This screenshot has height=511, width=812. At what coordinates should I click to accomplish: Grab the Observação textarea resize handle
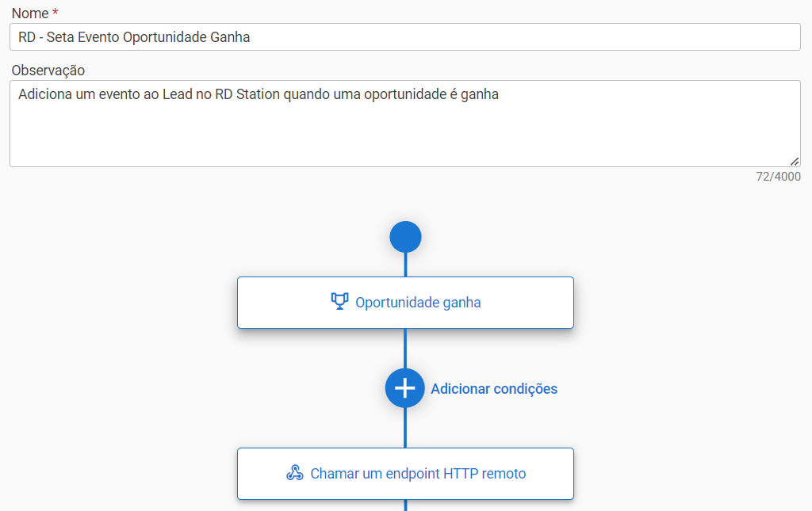point(795,161)
